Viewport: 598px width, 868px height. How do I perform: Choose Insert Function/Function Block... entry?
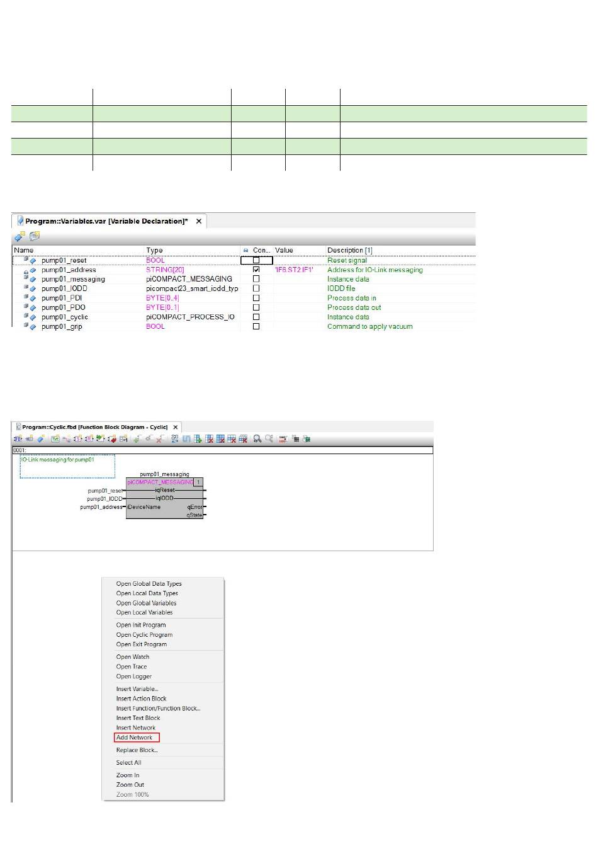(x=158, y=709)
